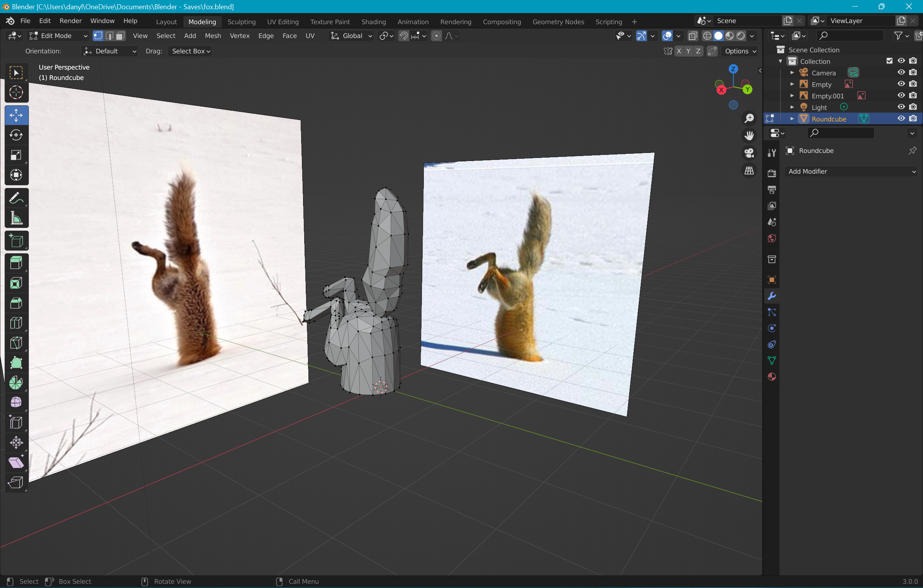Choose the Rip Region tool
923x588 pixels.
click(x=16, y=482)
